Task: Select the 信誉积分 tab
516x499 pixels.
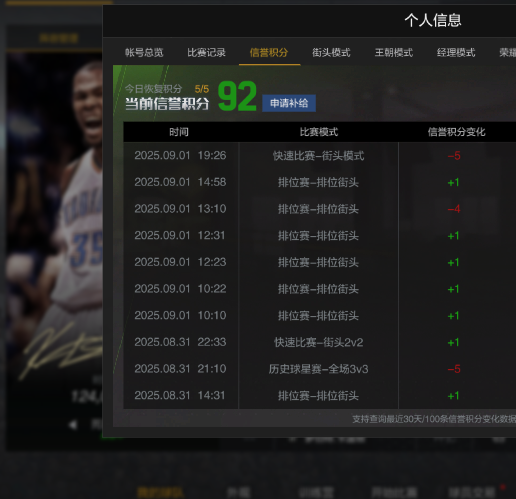Action: point(269,53)
